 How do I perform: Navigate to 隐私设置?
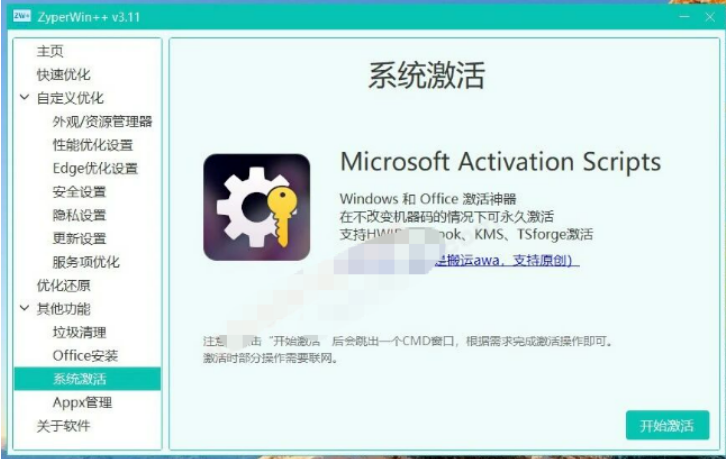(x=79, y=215)
